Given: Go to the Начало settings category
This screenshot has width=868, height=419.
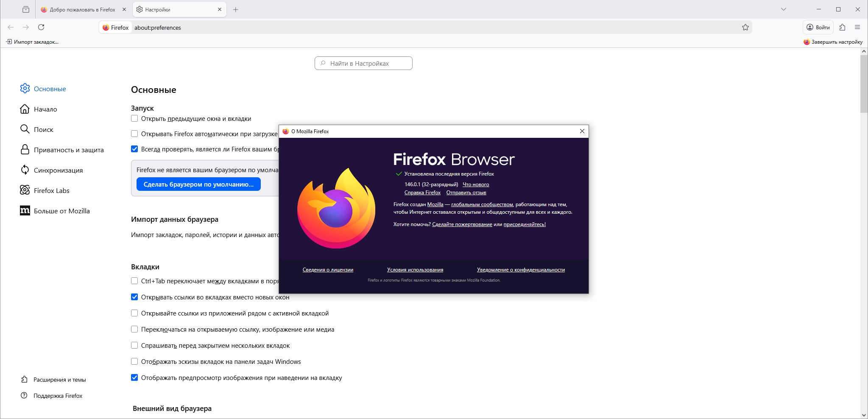Looking at the screenshot, I should point(39,109).
